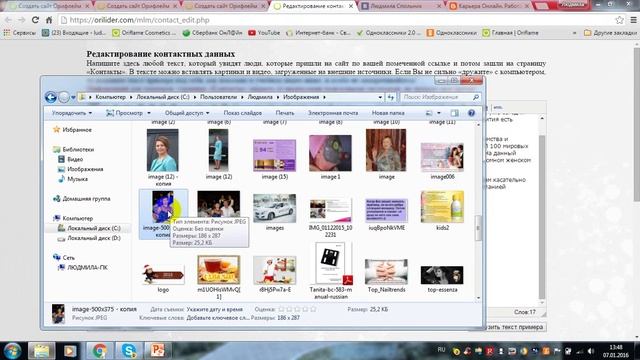Bookmark this page with the star icon
640x360 pixels.
point(620,20)
